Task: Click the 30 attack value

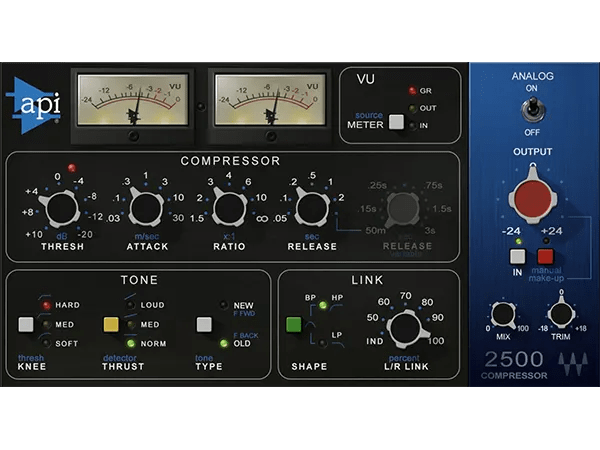Action: [x=178, y=218]
